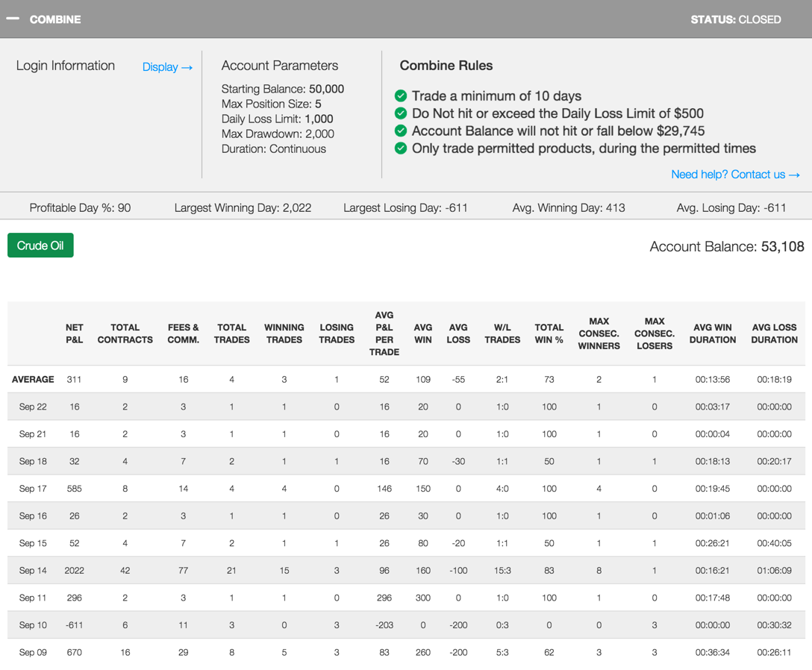This screenshot has width=812, height=670.
Task: Select the Crude Oil product button
Action: [x=40, y=245]
